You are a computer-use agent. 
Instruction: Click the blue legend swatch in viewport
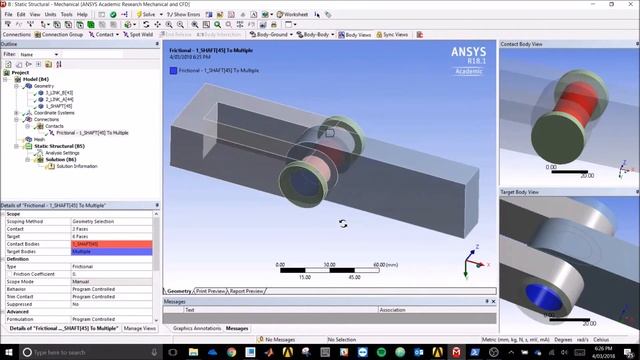point(173,71)
